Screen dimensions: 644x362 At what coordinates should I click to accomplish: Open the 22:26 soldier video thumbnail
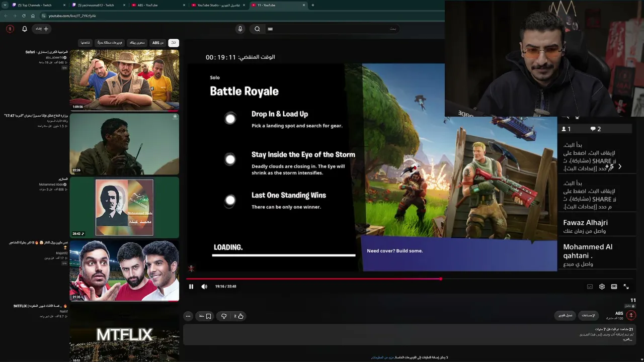(124, 144)
